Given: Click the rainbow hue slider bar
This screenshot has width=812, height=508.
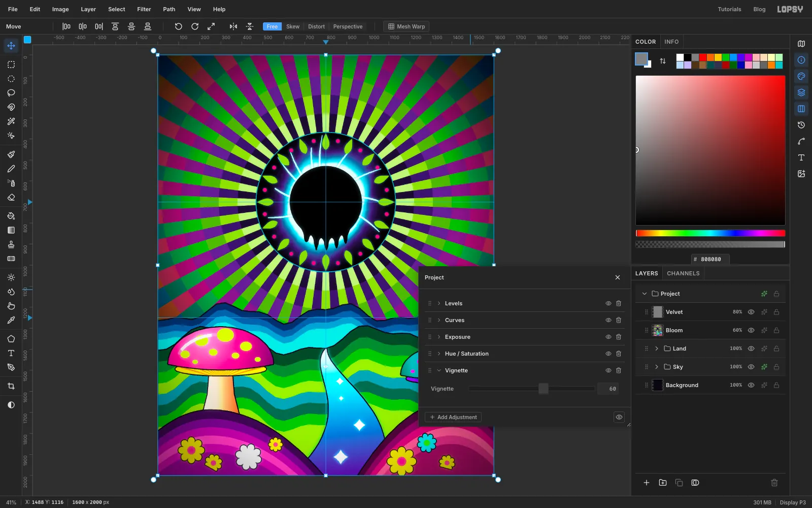Looking at the screenshot, I should click(710, 233).
